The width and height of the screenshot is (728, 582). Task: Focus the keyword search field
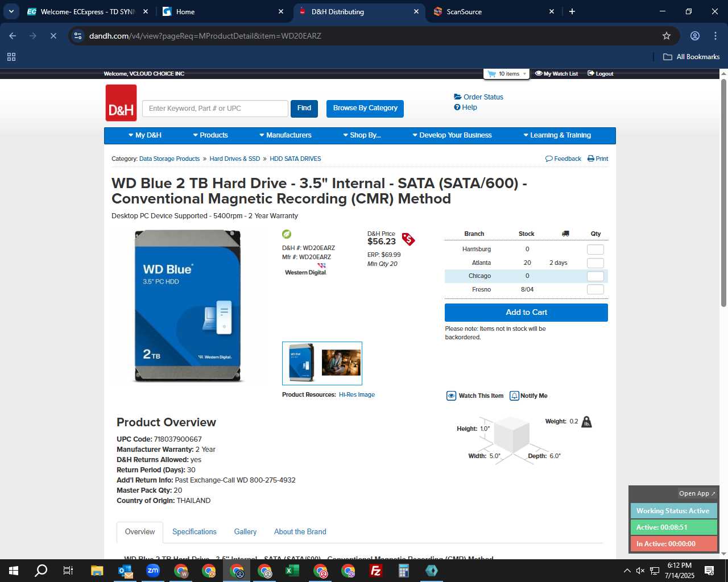pos(215,109)
